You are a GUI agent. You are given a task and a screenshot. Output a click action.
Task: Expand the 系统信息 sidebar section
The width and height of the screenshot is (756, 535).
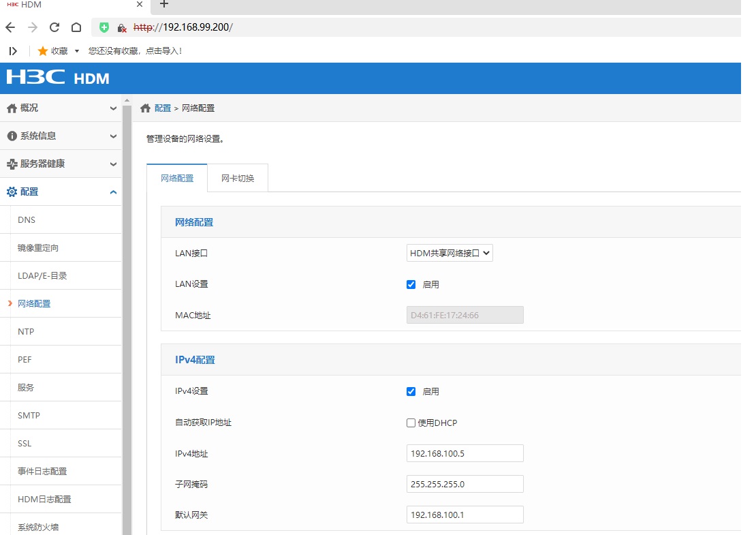61,136
